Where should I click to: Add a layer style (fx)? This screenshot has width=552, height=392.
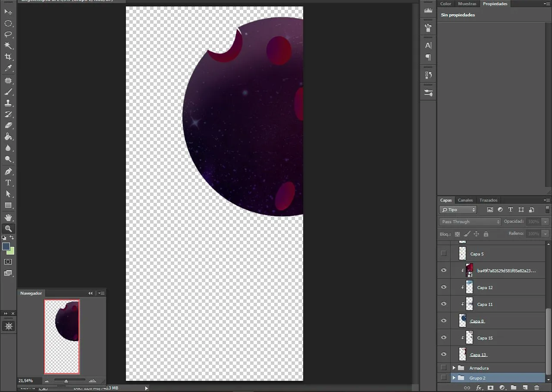(479, 388)
